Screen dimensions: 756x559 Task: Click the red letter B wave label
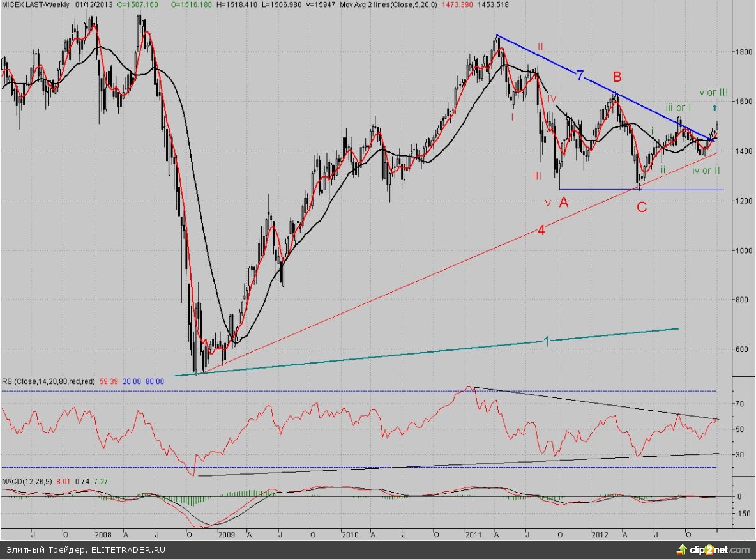pyautogui.click(x=617, y=77)
